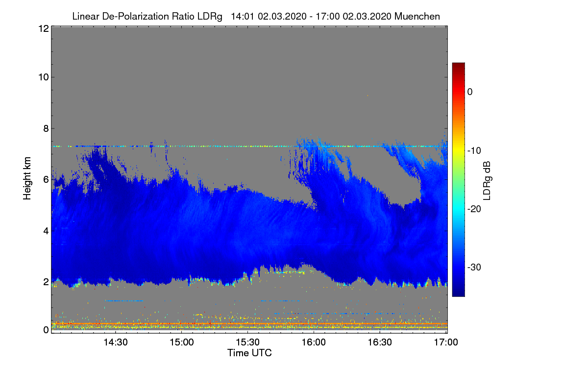The width and height of the screenshot is (588, 392).
Task: Click the -30 colorbar tick label
Action: pos(475,268)
